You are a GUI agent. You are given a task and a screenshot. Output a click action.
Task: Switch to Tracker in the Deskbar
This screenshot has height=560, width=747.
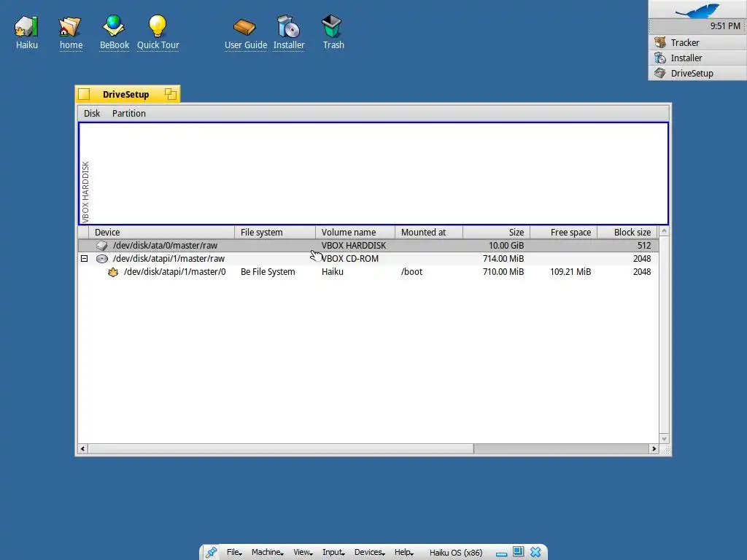tap(697, 42)
